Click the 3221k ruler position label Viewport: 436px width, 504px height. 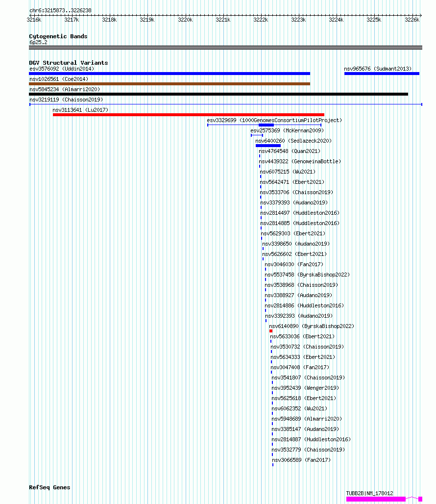(x=223, y=20)
